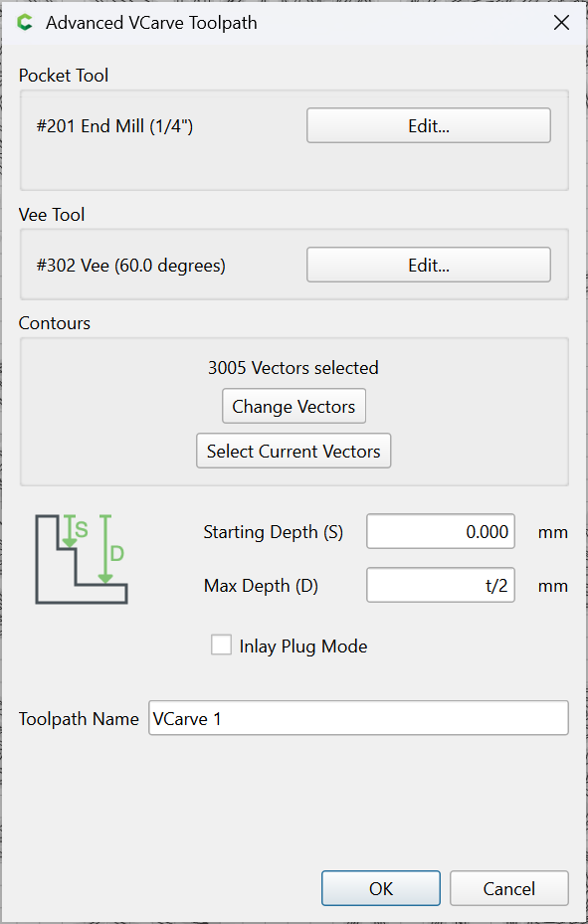Click the Advanced VCarve Toolpath title text
Screen dimensions: 588x924
[151, 23]
